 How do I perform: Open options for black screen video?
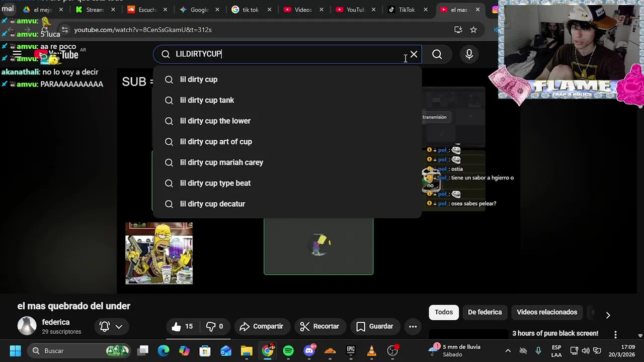[x=615, y=334]
